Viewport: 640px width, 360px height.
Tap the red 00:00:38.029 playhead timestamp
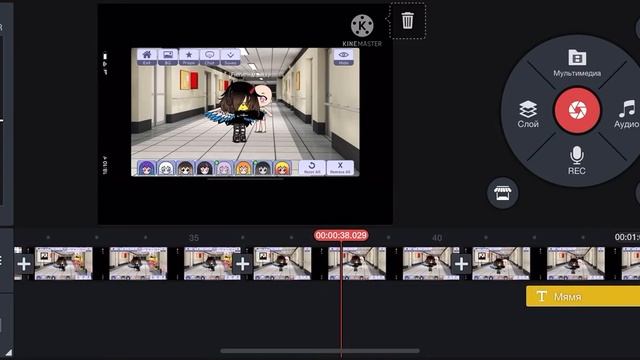(x=341, y=236)
